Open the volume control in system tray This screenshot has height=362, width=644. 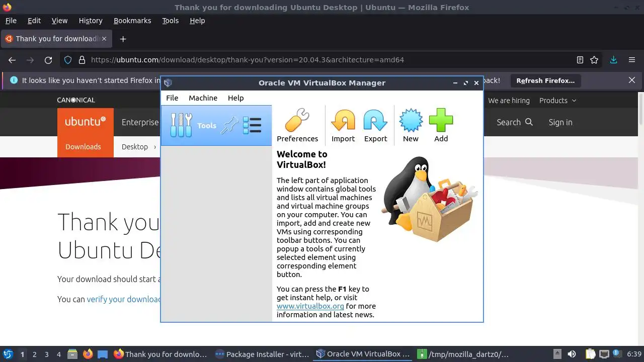click(x=572, y=354)
